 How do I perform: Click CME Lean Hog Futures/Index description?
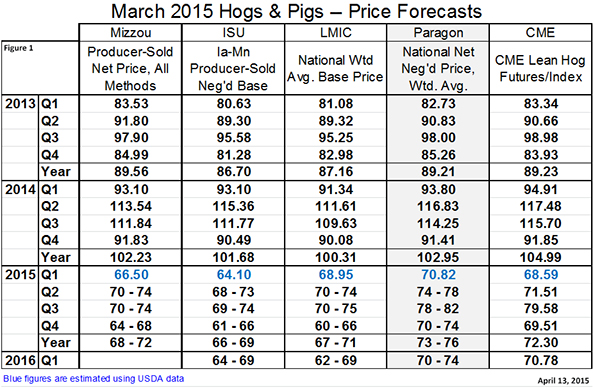click(540, 68)
